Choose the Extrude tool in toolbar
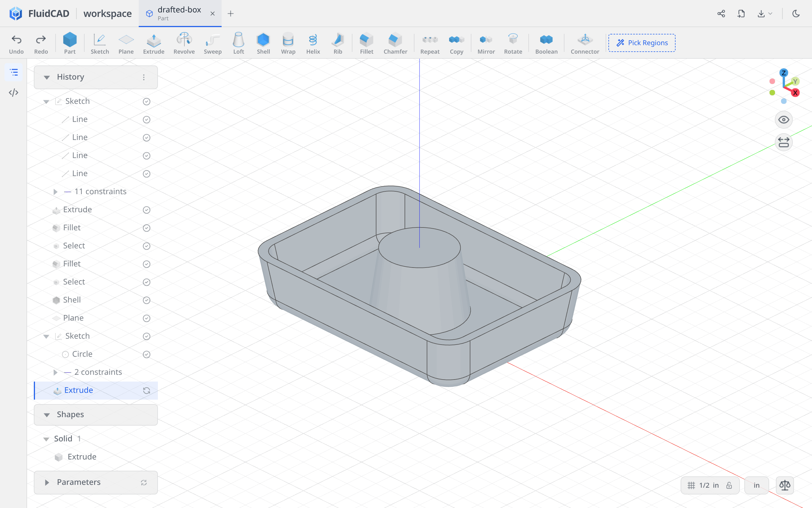This screenshot has width=812, height=508. click(154, 43)
